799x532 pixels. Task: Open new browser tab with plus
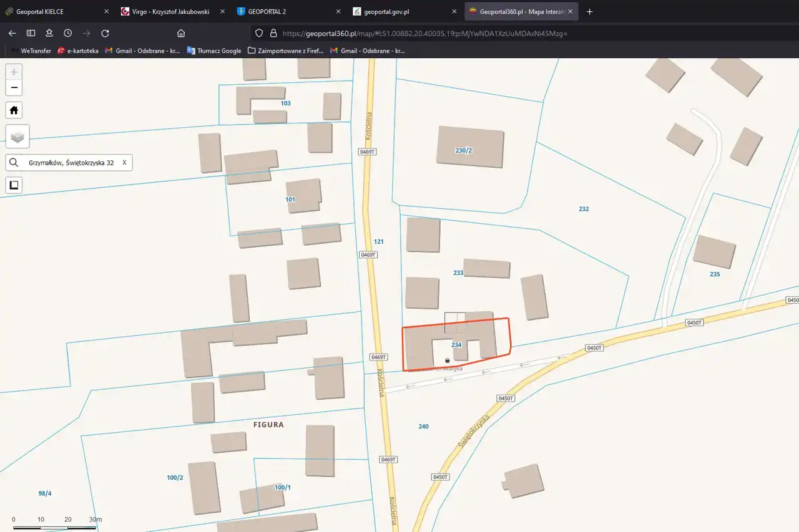point(590,11)
